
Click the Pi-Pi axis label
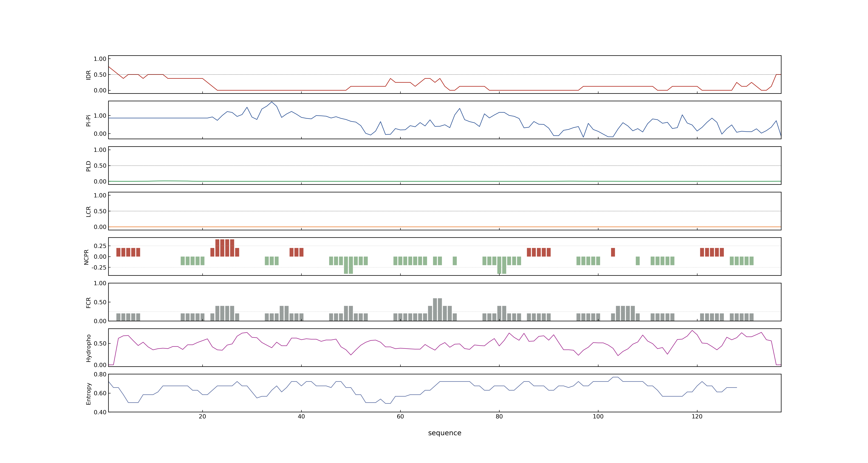pyautogui.click(x=88, y=120)
